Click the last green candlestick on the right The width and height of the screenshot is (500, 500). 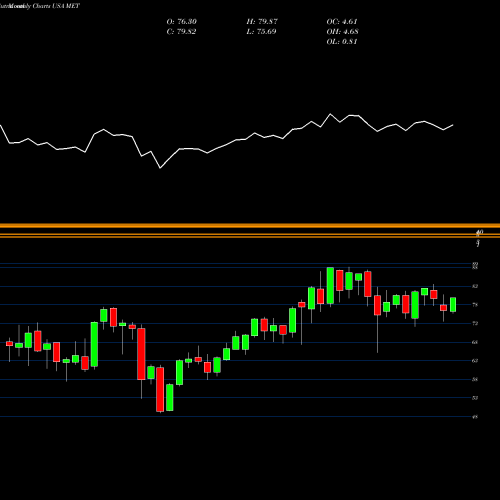tap(453, 305)
